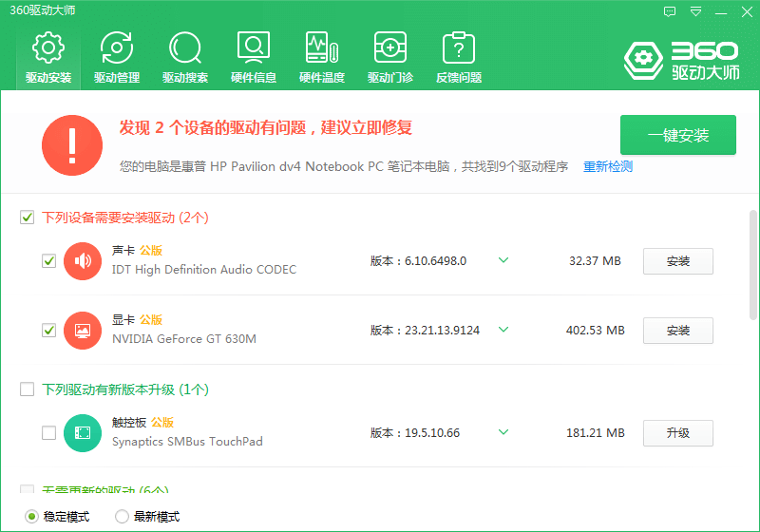
Task: Click the sound card speaker icon
Action: coord(83,260)
